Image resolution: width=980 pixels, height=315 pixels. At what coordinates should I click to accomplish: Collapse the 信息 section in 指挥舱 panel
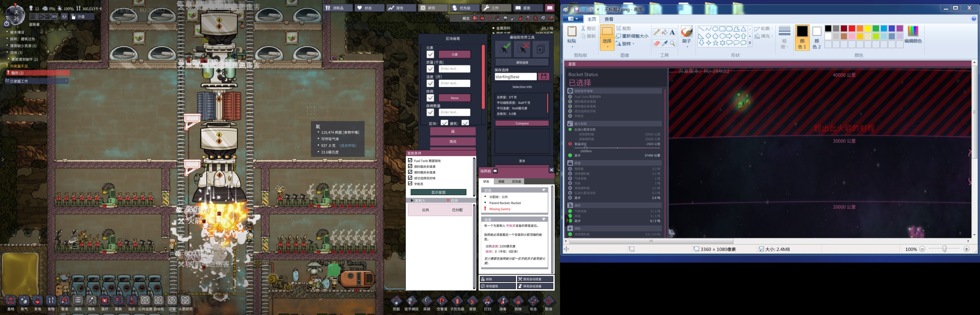[x=543, y=219]
